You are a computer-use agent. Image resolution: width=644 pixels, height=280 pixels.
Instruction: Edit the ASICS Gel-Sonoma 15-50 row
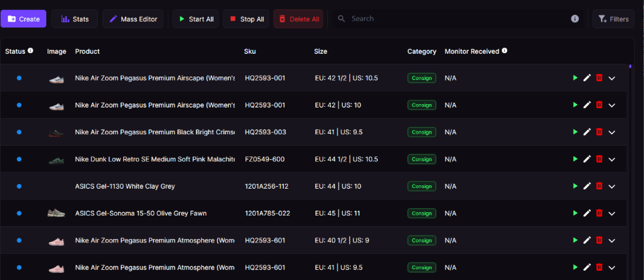[x=587, y=213]
